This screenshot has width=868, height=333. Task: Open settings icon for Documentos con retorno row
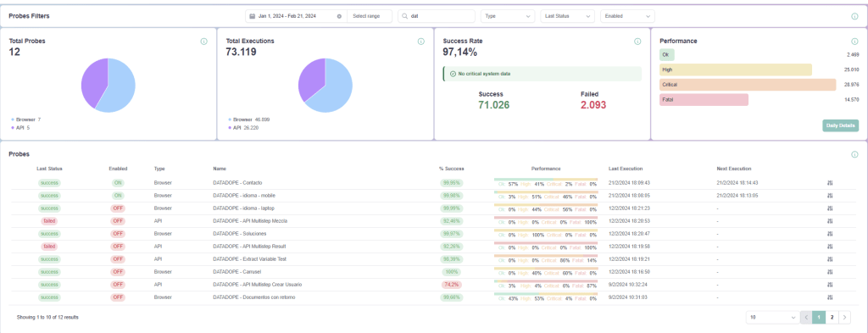829,297
